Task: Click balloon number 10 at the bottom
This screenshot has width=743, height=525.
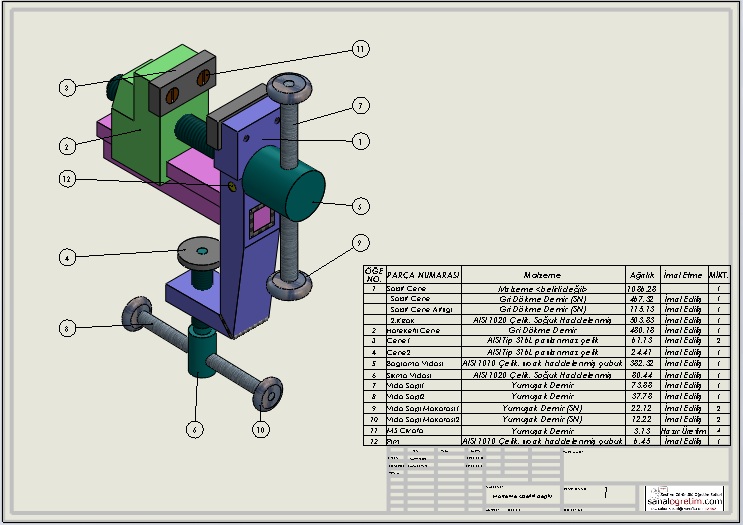Action: [260, 429]
